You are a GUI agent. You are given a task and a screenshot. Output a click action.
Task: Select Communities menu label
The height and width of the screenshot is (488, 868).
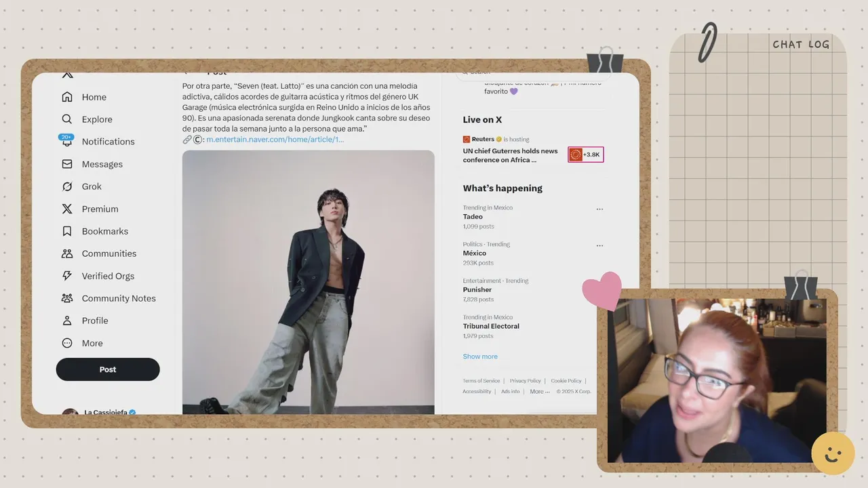coord(109,253)
